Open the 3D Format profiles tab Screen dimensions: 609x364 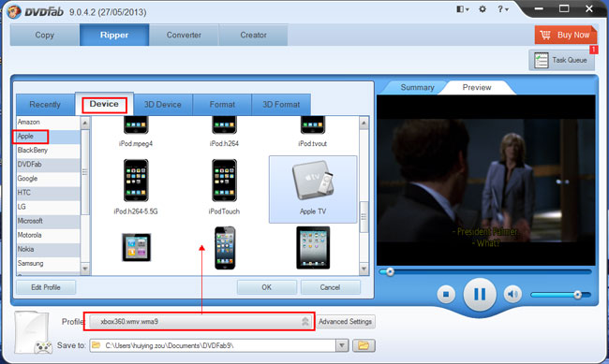[281, 105]
